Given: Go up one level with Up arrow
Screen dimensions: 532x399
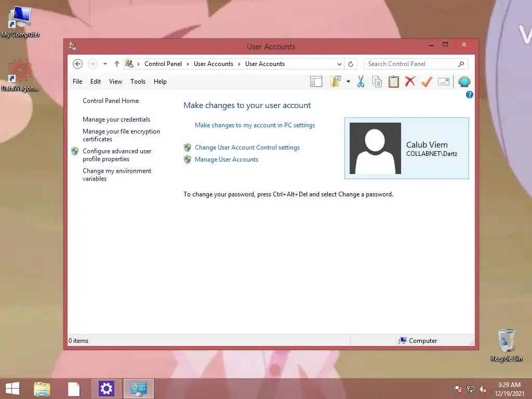Looking at the screenshot, I should (117, 64).
